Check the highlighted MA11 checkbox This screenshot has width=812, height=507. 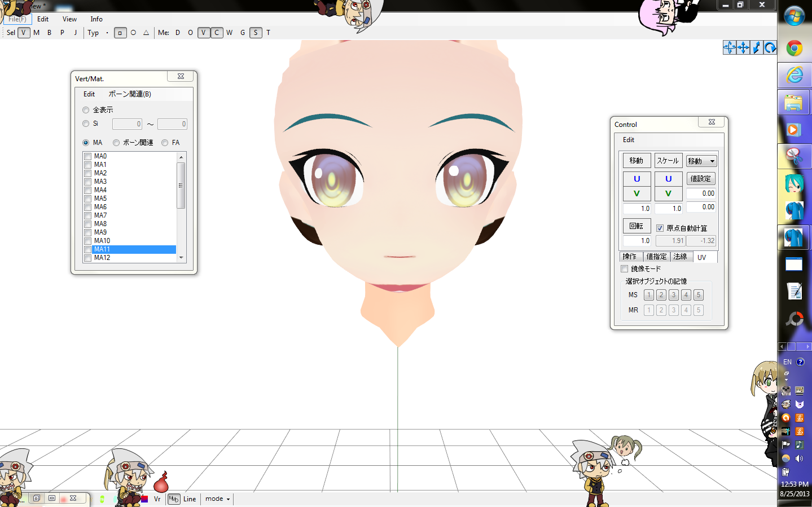(x=87, y=249)
